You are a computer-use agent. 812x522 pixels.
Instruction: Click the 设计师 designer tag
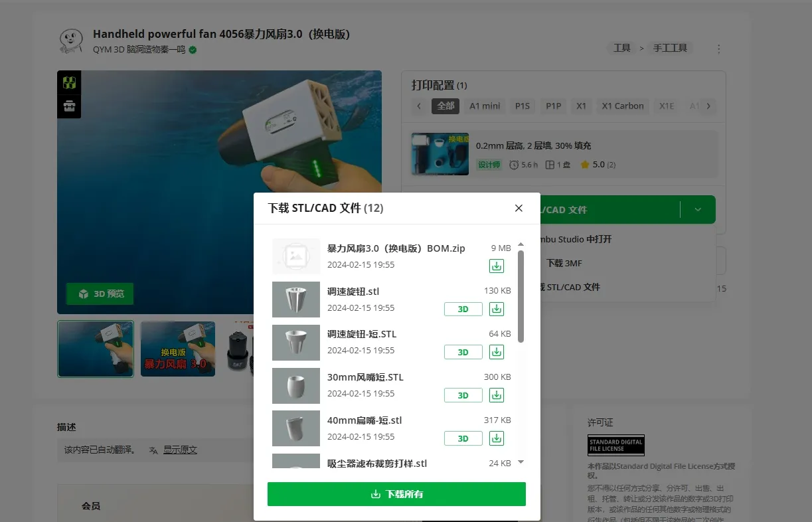coord(489,165)
